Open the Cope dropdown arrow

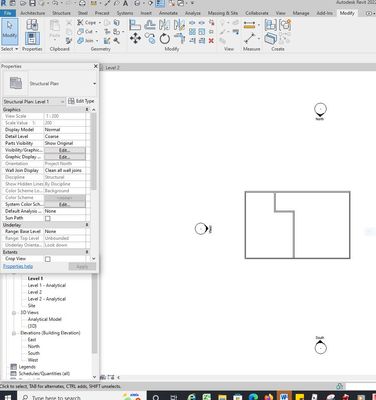99,23
